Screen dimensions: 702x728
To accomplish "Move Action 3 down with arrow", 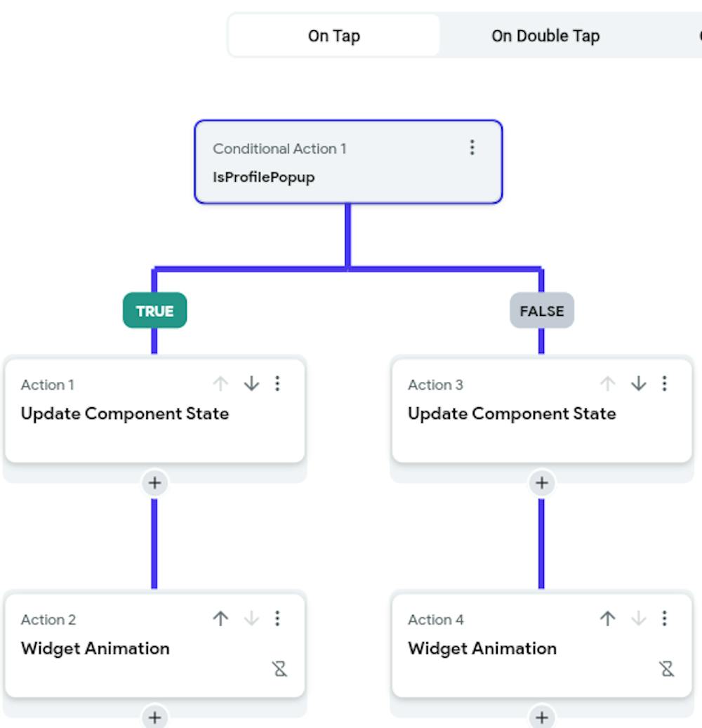I will click(638, 383).
